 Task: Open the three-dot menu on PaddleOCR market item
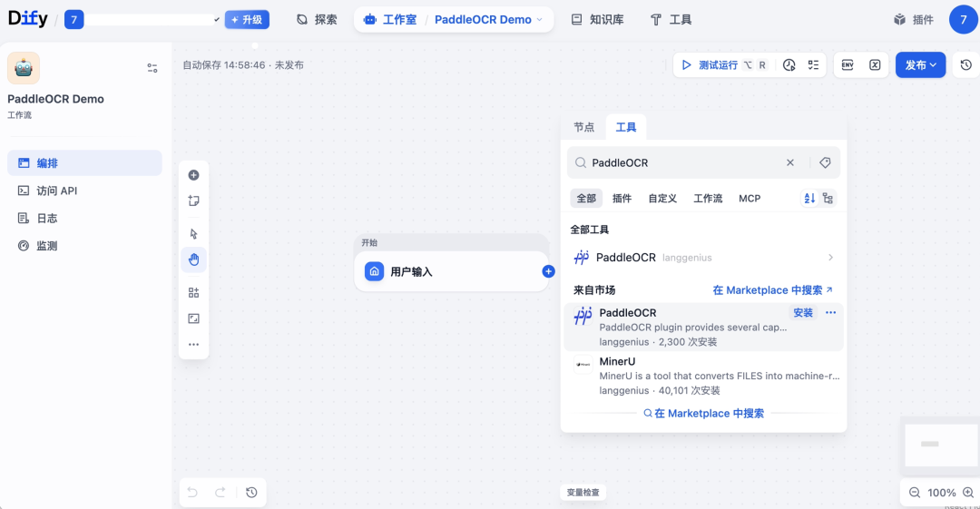coord(830,313)
